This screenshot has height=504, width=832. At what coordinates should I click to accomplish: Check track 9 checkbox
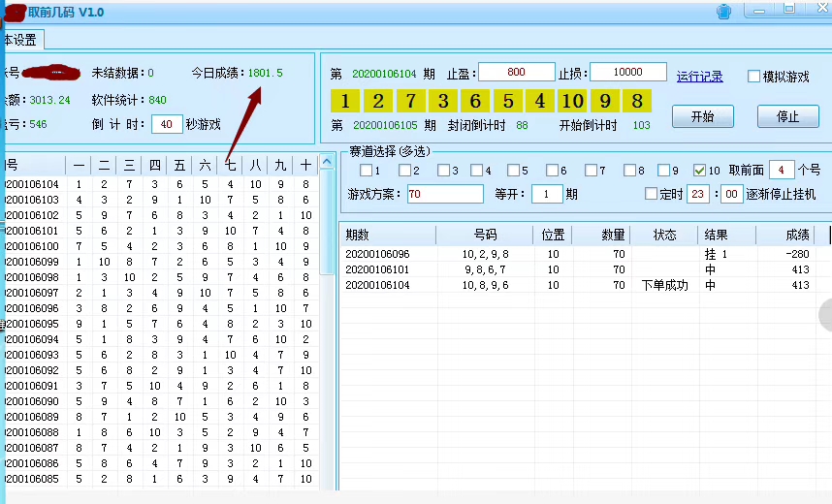point(663,170)
